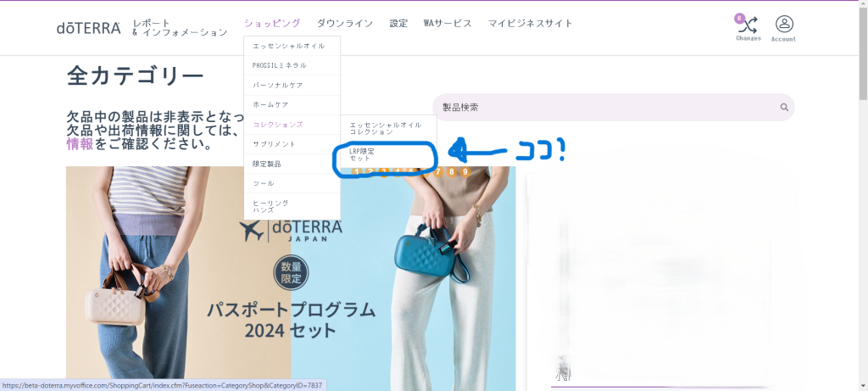Go to banner slide 9
Viewport: 868px width, 391px height.
465,172
